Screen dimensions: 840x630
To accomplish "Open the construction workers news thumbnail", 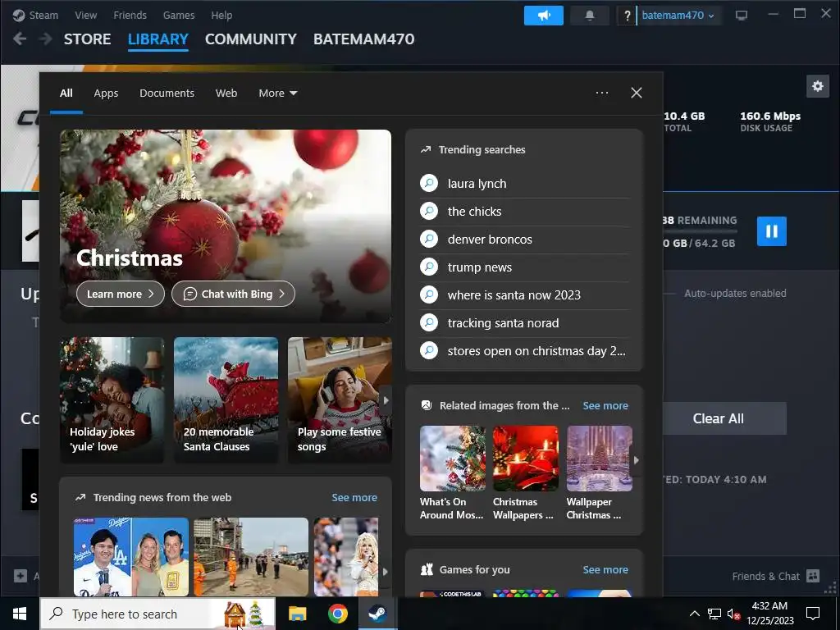I will pyautogui.click(x=251, y=557).
